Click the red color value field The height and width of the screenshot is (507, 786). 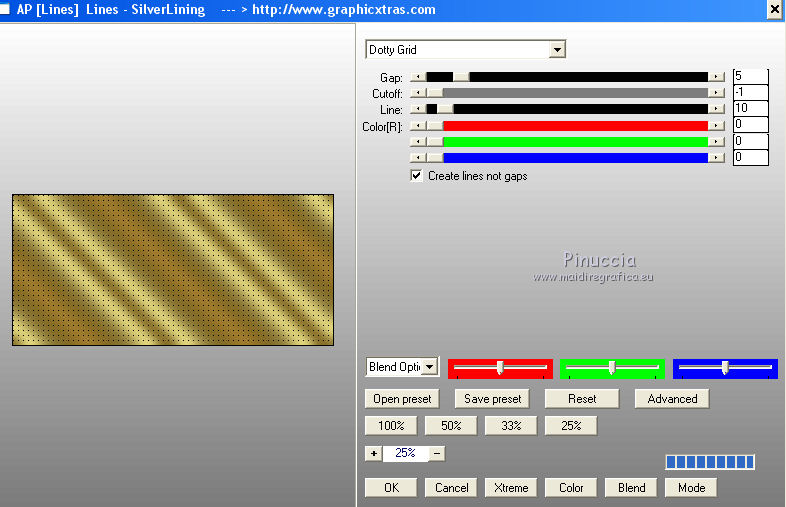coord(750,124)
